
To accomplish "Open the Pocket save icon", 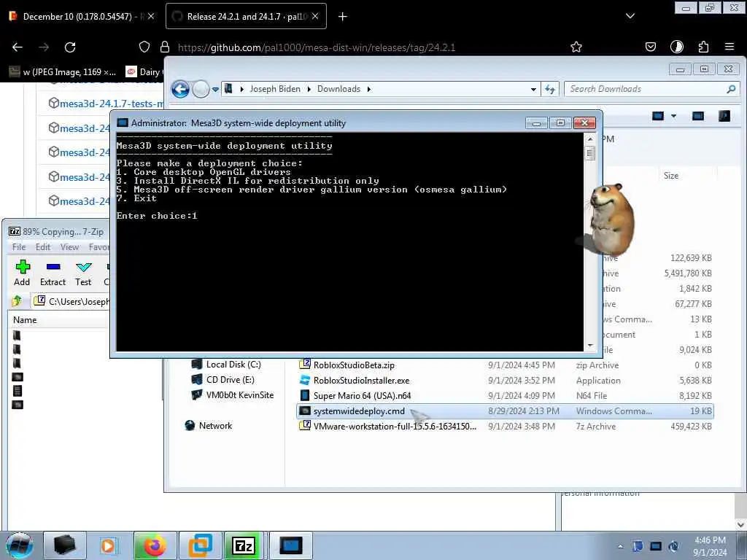I will 650,47.
